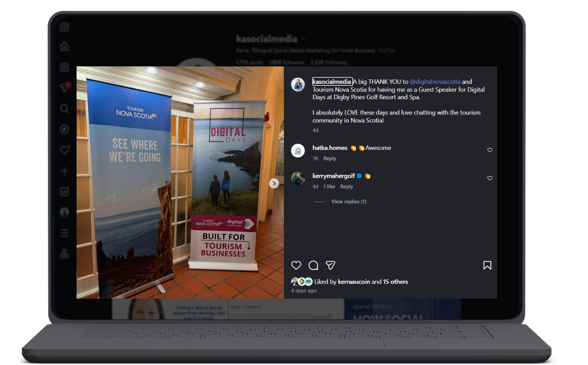Click the '4 days ago' timestamp

point(304,291)
